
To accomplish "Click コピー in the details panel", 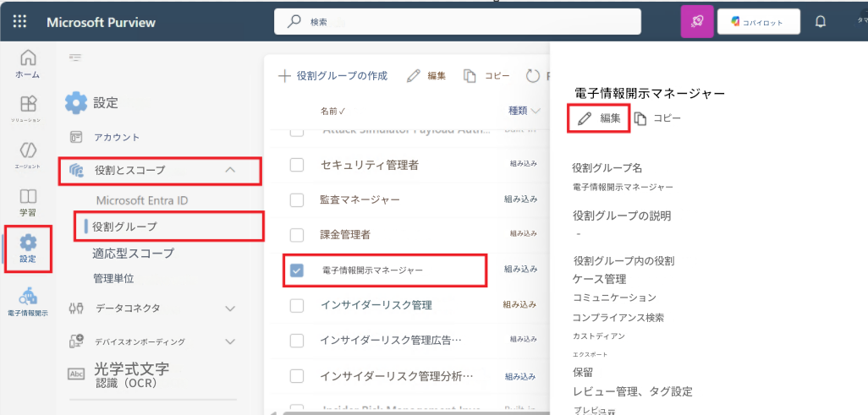I will pyautogui.click(x=657, y=117).
